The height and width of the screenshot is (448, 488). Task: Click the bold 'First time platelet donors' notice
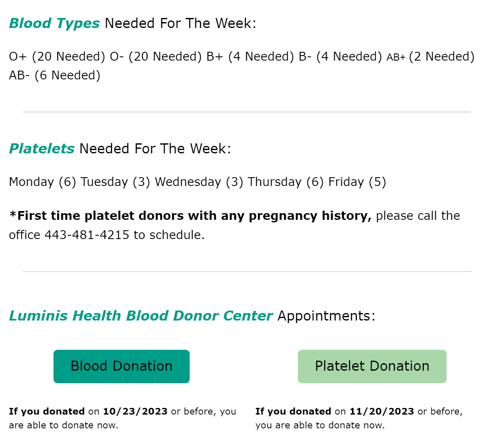(x=190, y=216)
